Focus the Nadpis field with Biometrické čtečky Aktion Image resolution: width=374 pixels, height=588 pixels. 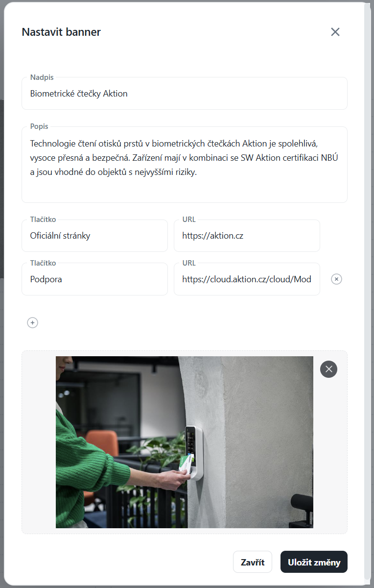[x=185, y=94]
